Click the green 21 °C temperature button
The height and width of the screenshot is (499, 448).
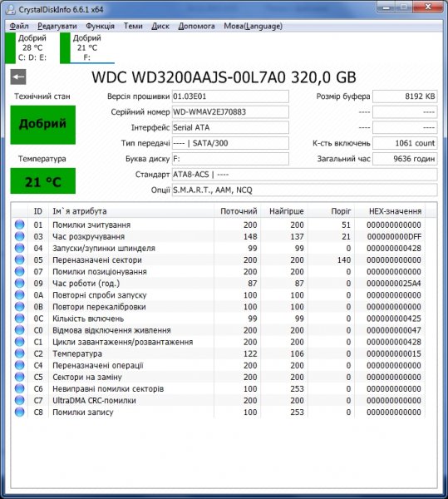click(43, 180)
